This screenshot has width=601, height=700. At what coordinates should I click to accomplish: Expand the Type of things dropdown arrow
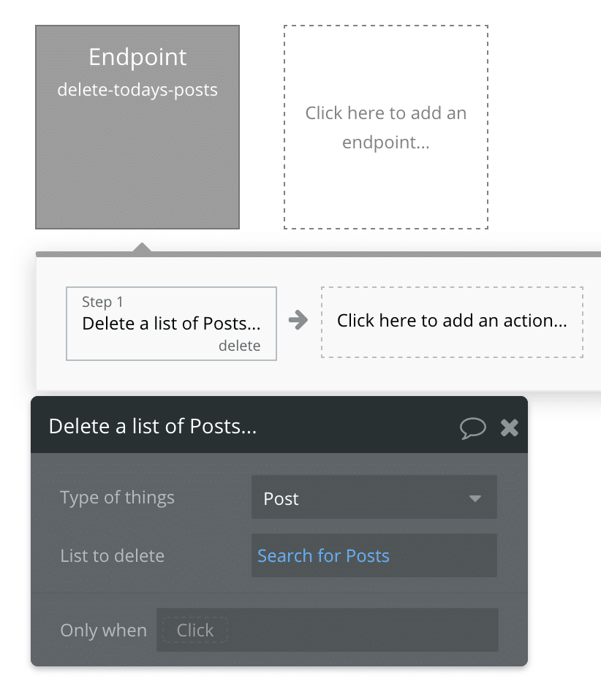click(475, 498)
